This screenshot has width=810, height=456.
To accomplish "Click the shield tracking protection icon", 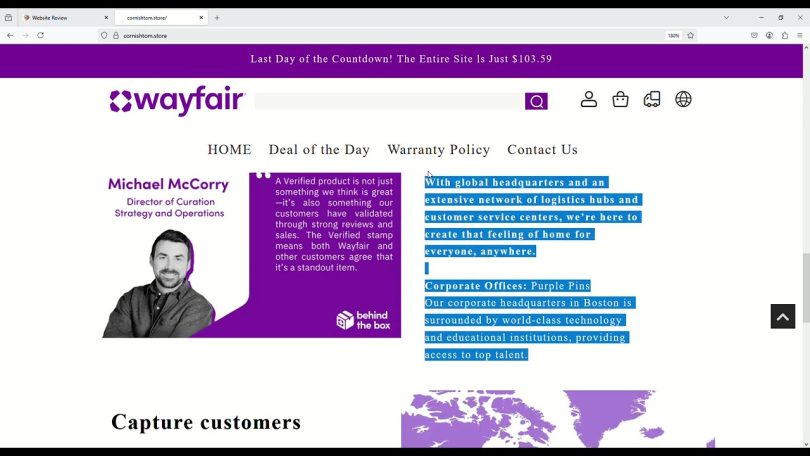I will click(104, 36).
